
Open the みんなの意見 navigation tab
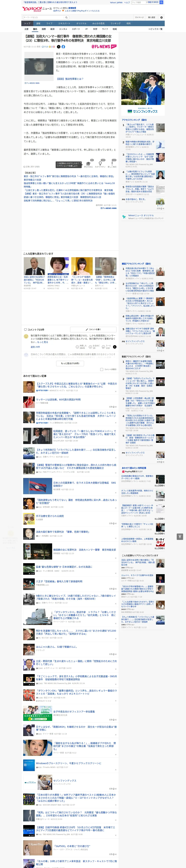[x=99, y=24]
